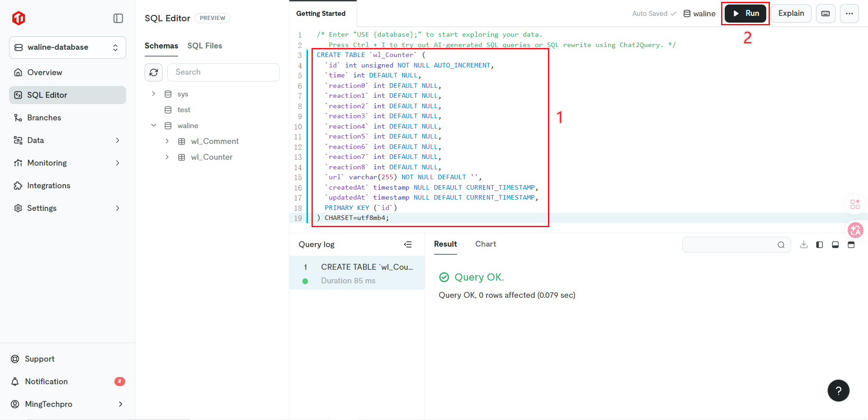Open Notification with 2 badge
868x420 pixels.
(x=67, y=382)
